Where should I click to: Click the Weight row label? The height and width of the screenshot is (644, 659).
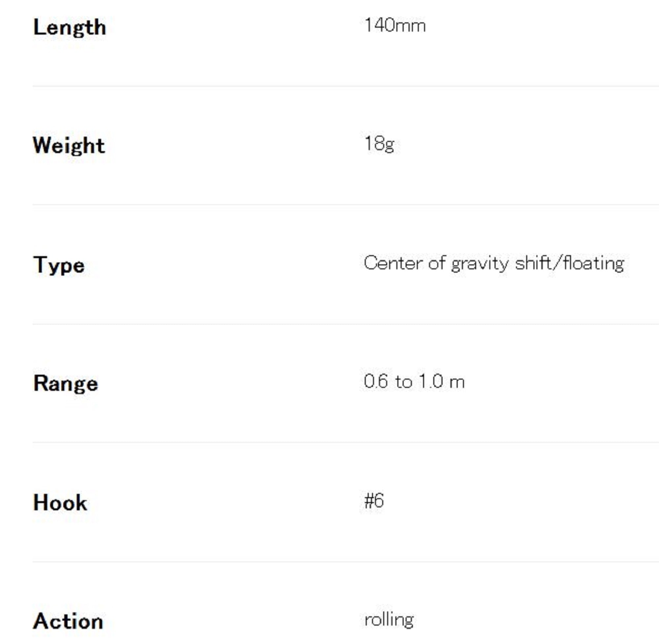coord(69,146)
